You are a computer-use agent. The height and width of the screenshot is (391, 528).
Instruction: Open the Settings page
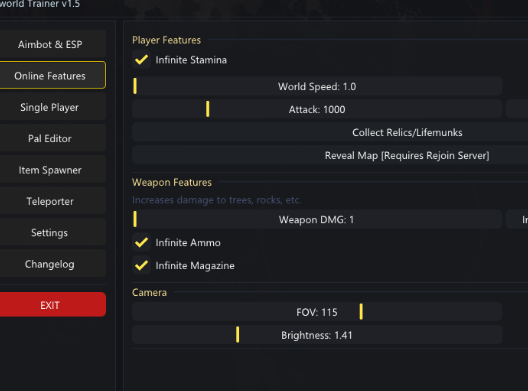(x=51, y=232)
